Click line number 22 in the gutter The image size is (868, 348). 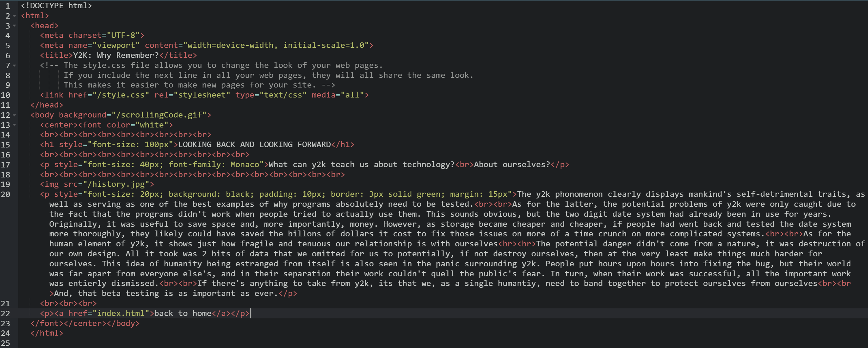coord(6,314)
